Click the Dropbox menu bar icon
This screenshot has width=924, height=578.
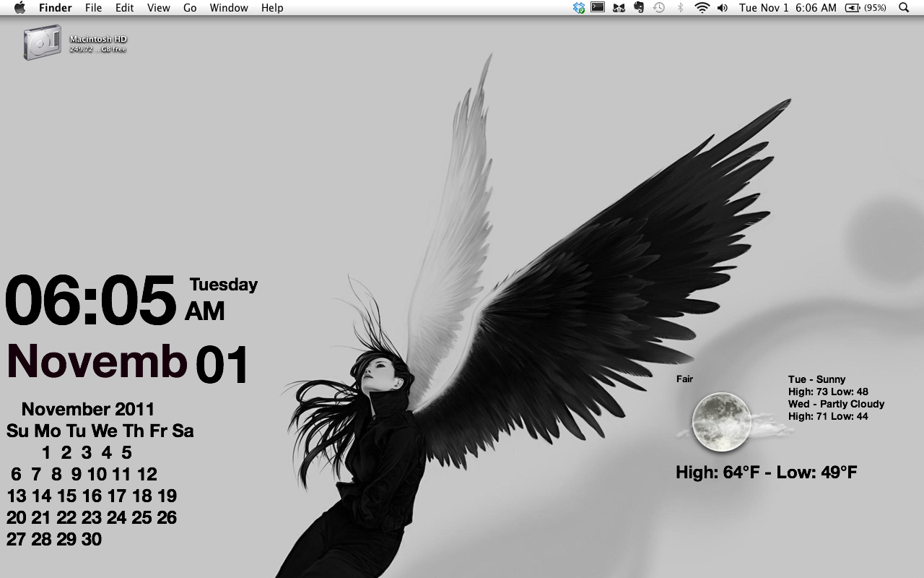(x=578, y=8)
